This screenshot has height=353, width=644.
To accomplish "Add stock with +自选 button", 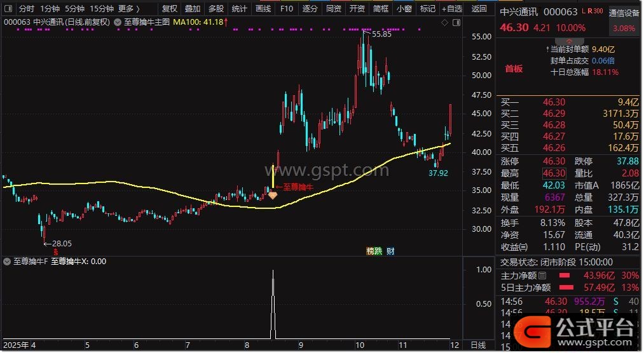I will tap(451, 9).
